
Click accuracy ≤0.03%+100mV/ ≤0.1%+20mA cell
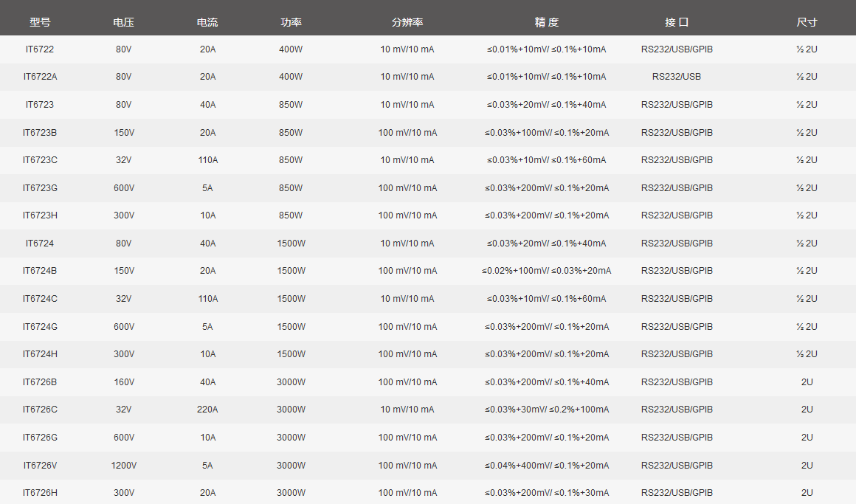coord(547,133)
